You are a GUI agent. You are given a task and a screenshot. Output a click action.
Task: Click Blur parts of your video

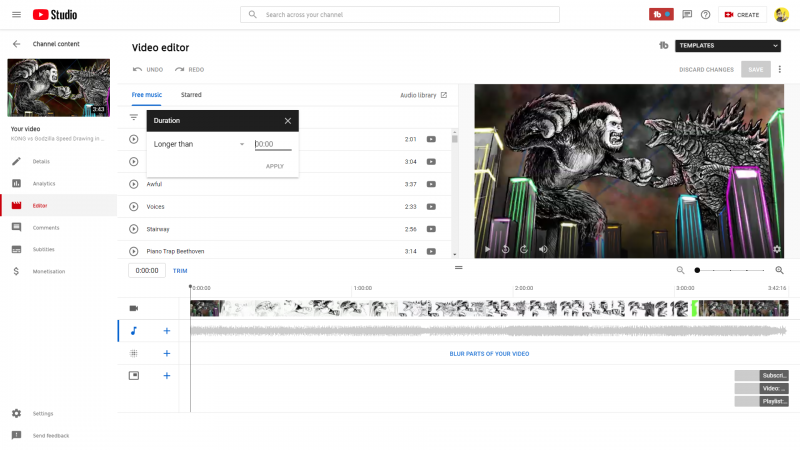point(489,353)
